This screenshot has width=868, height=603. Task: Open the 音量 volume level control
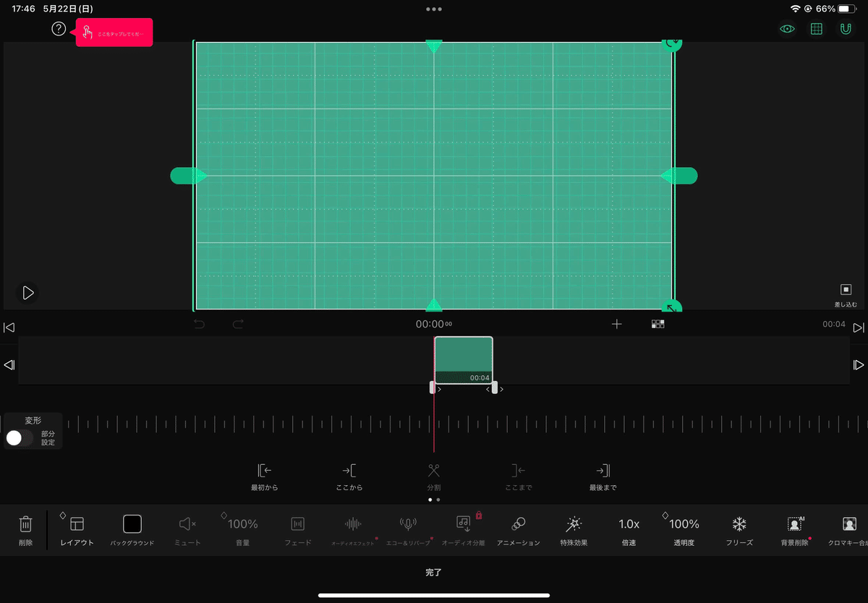(x=241, y=530)
